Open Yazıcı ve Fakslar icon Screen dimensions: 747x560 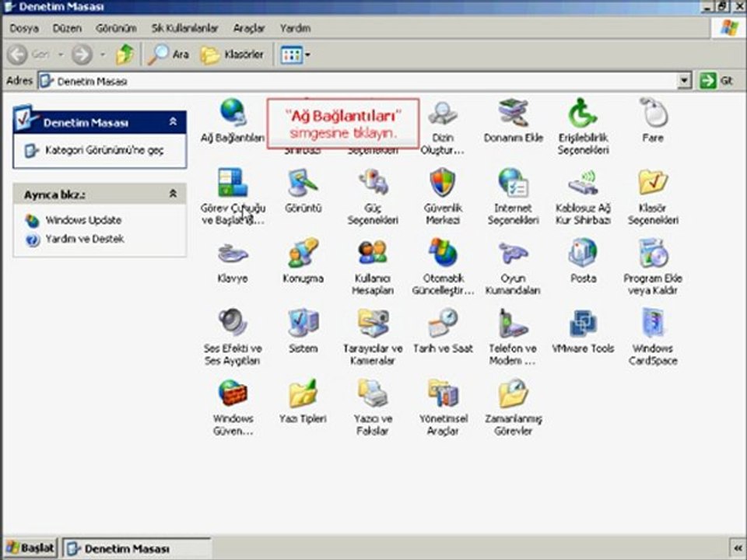(373, 394)
